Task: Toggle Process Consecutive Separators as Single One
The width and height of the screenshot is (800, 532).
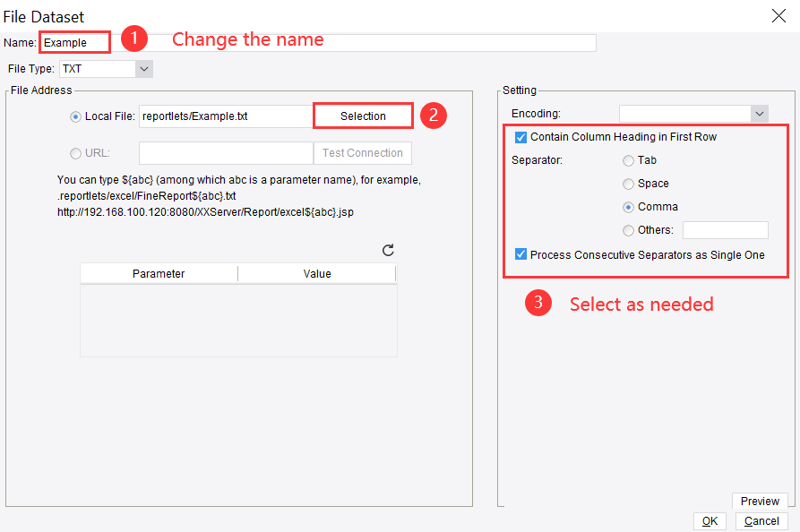Action: pyautogui.click(x=521, y=254)
